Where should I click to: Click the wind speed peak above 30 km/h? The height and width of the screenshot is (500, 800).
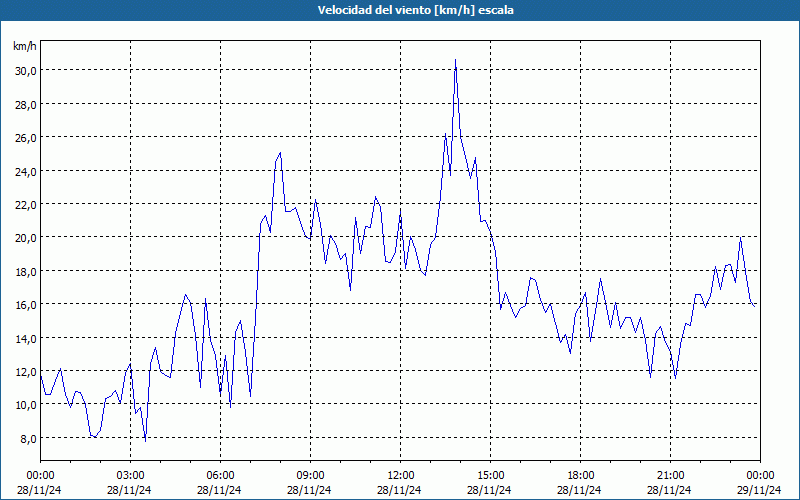[456, 60]
